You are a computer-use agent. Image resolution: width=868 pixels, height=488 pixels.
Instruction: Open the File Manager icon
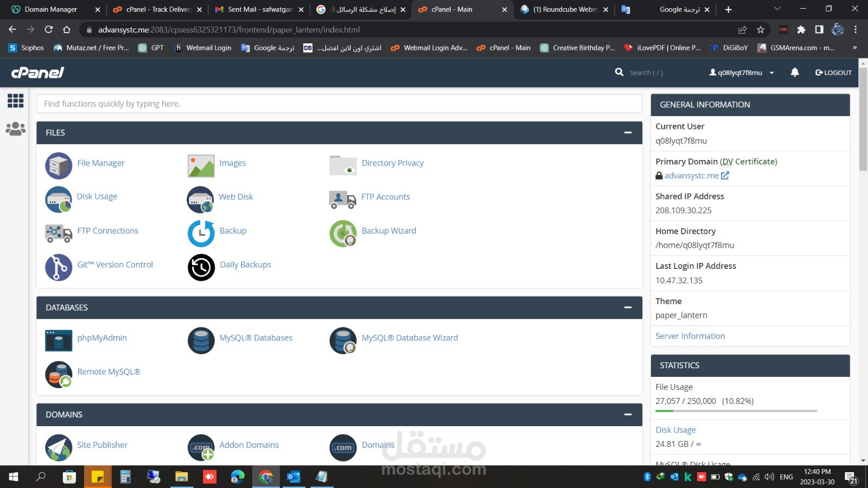[59, 165]
